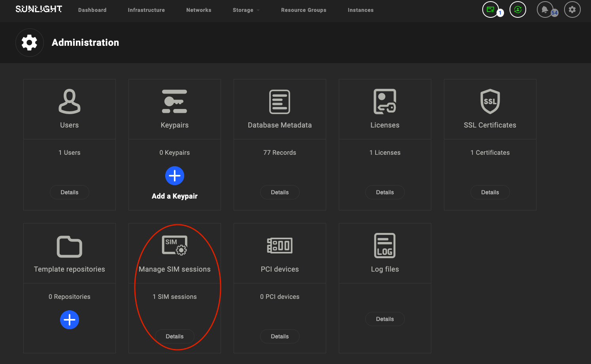Click the '1 Users' count text

(x=70, y=153)
